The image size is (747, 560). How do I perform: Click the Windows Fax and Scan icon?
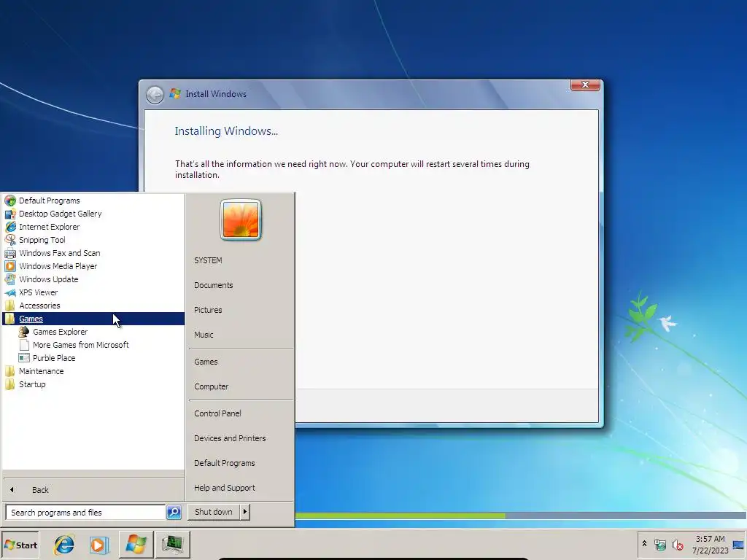pyautogui.click(x=10, y=253)
